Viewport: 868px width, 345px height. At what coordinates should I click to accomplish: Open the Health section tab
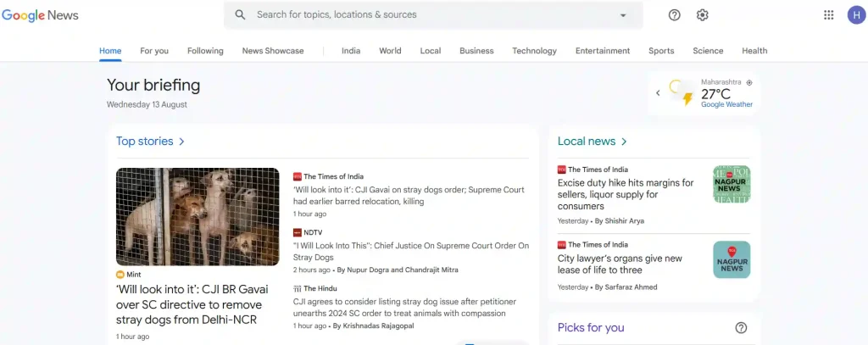(754, 50)
